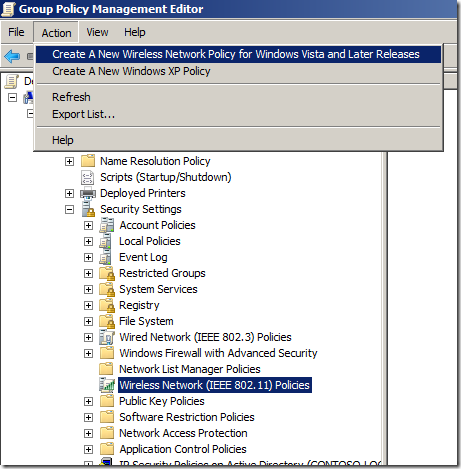This screenshot has width=461, height=469.
Task: Select Wired Network (IEEE 802.3) Policies label
Action: click(205, 337)
